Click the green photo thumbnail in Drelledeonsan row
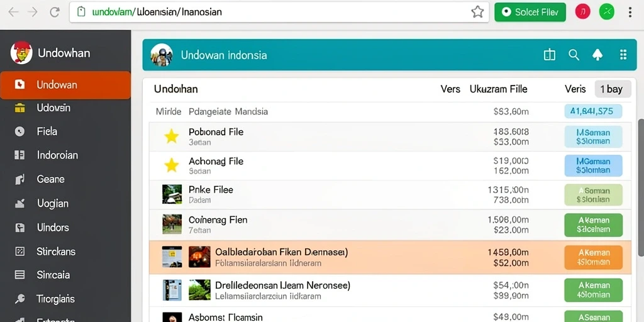 coord(199,289)
